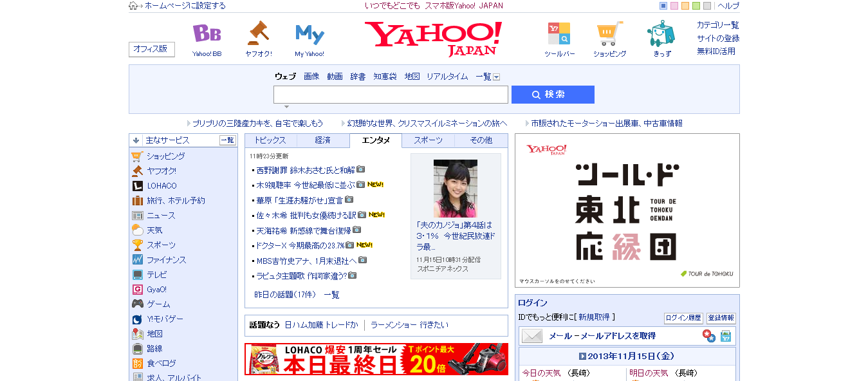
Task: Open LOHACO in the services sidebar
Action: coord(162,186)
